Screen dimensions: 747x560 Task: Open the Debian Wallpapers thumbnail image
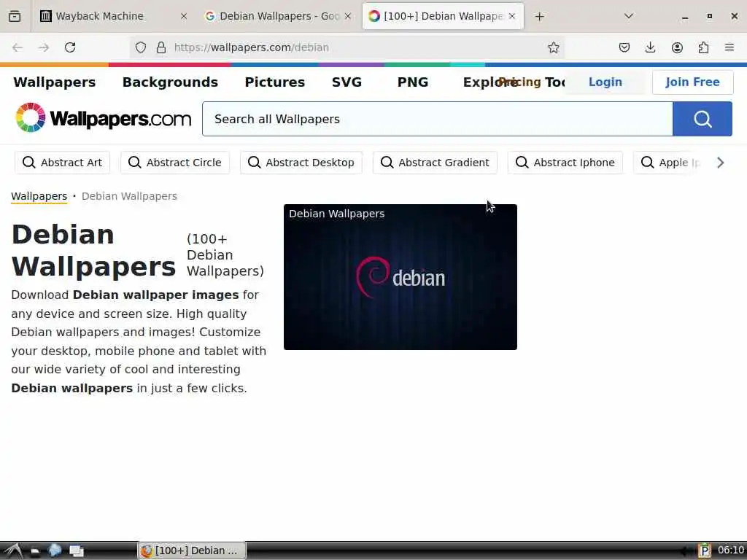pos(400,277)
